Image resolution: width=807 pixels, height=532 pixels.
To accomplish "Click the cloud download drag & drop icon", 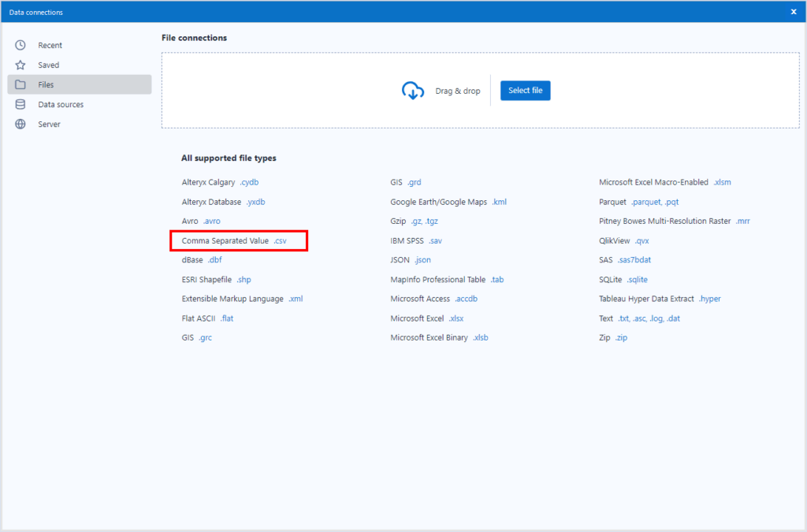I will point(413,91).
